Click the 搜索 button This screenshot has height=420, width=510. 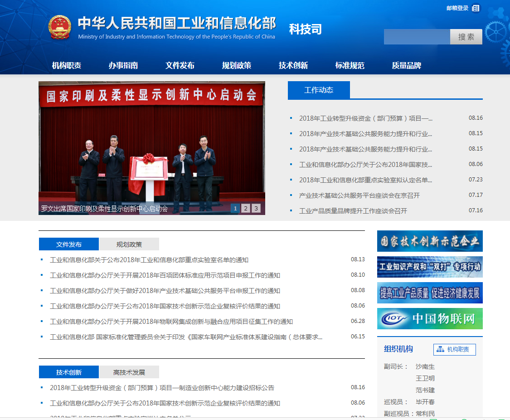(x=466, y=37)
